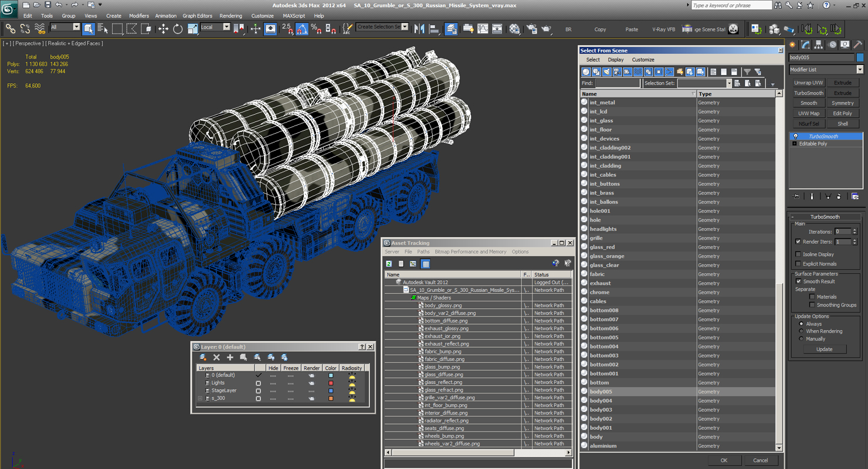
Task: Enable the Explicit Normals checkbox
Action: (798, 264)
